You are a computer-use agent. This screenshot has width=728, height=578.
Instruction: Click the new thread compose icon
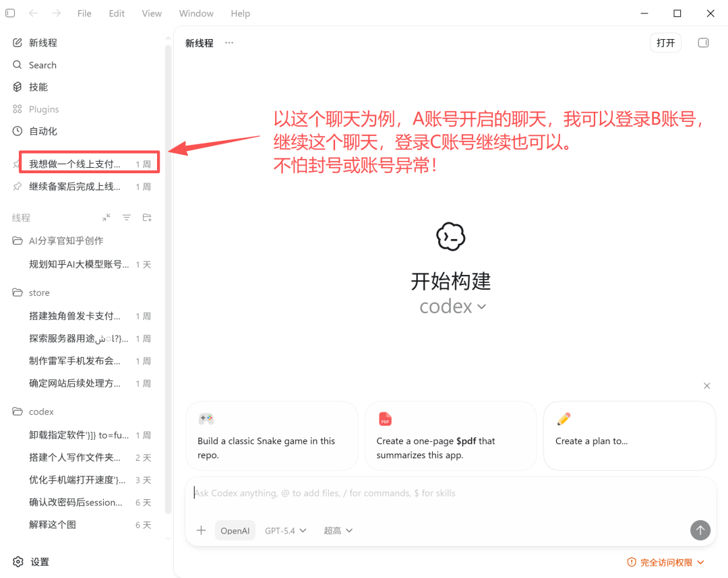pos(18,42)
